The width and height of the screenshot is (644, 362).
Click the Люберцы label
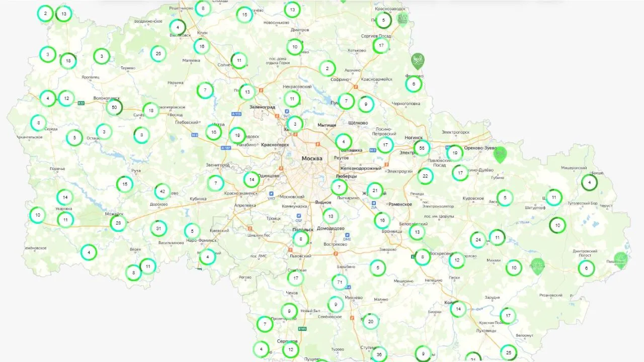click(x=346, y=176)
